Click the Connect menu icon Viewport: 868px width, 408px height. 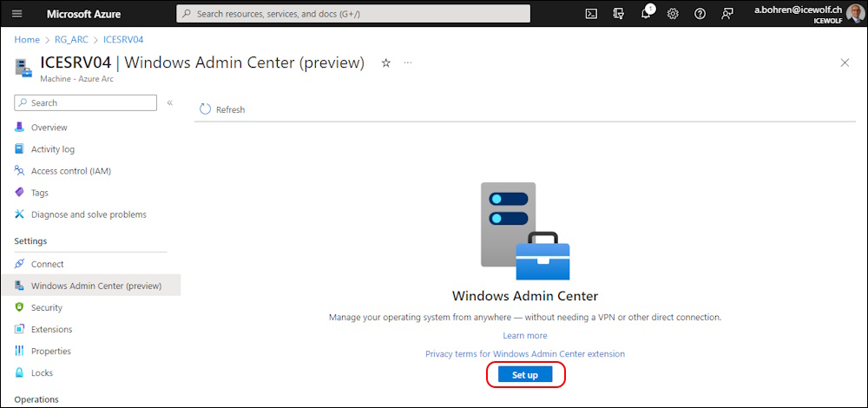20,264
